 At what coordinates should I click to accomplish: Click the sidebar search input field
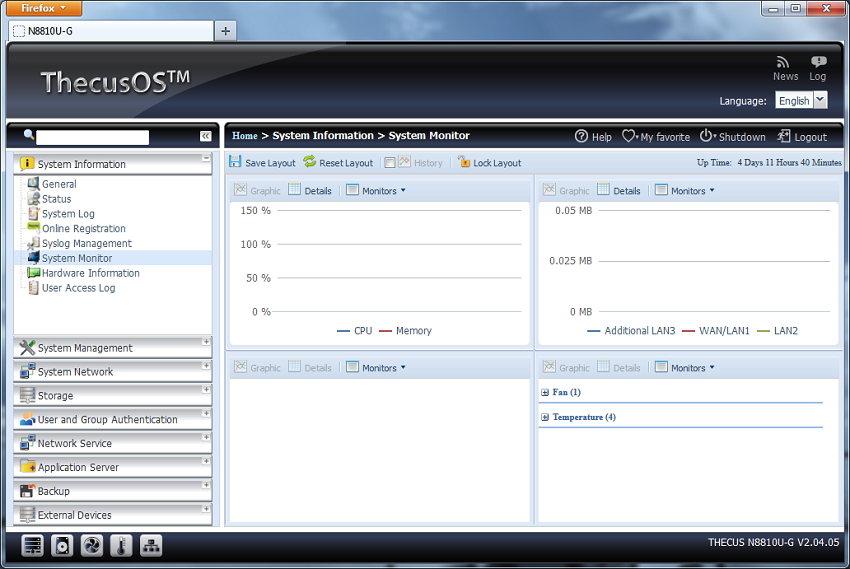[x=92, y=137]
